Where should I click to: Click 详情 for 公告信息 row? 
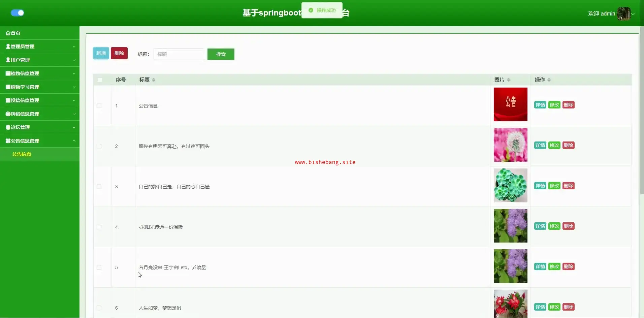540,105
